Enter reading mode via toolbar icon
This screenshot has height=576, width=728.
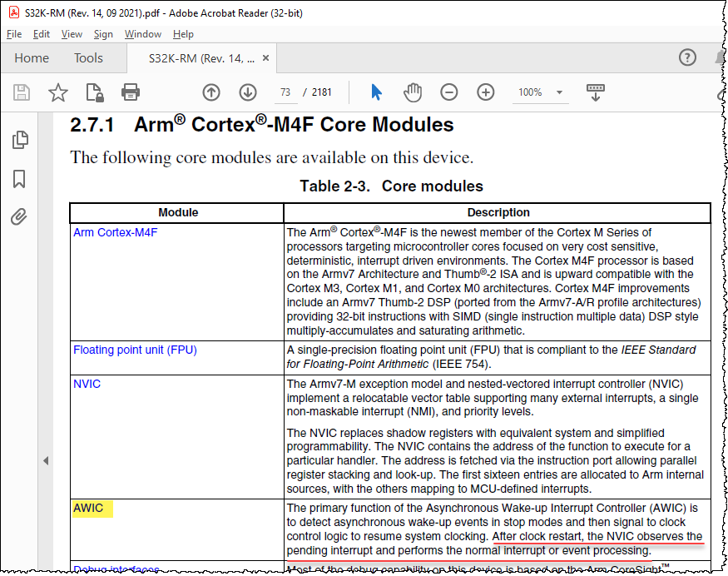[595, 92]
